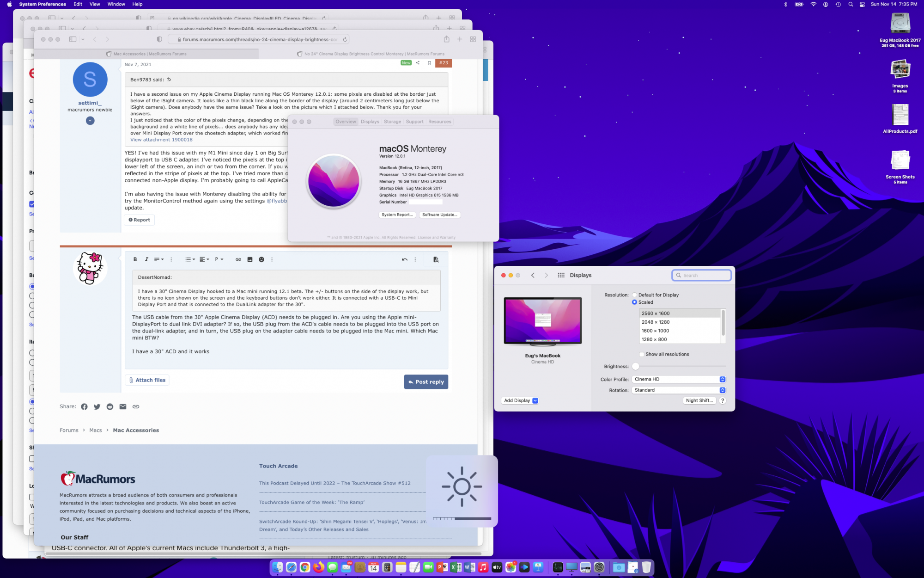Image resolution: width=924 pixels, height=578 pixels.
Task: Select Mac Accessories MacRumors Forums Safari tab
Action: pyautogui.click(x=146, y=54)
